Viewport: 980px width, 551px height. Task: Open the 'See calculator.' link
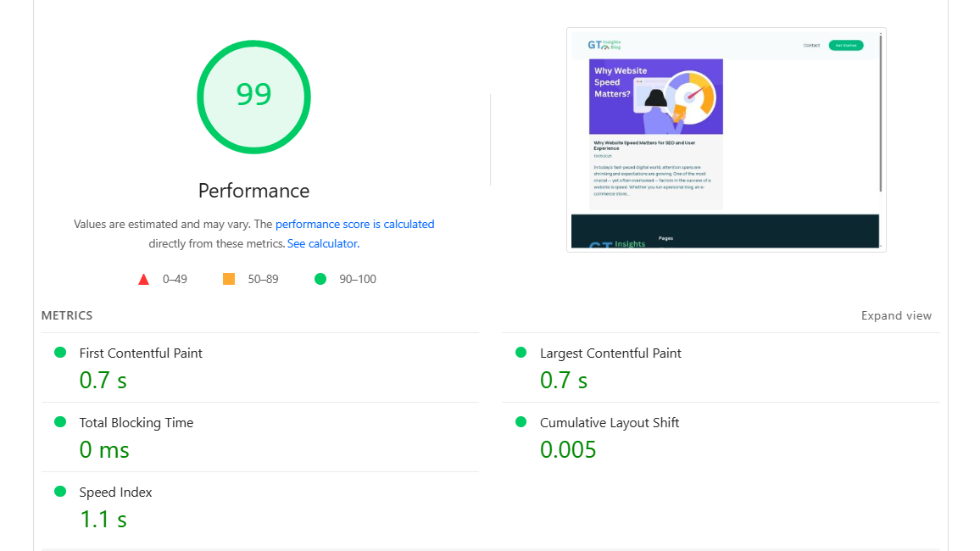323,243
